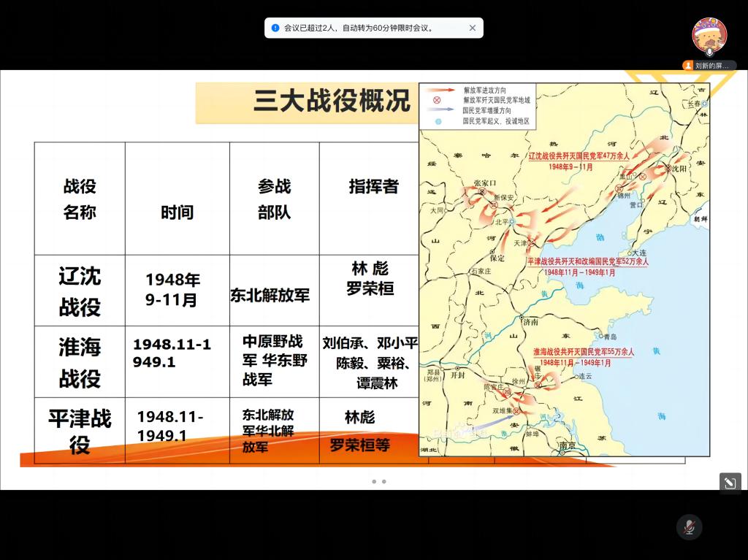Open the presenter's cartoon avatar
The width and height of the screenshot is (748, 560).
point(709,34)
